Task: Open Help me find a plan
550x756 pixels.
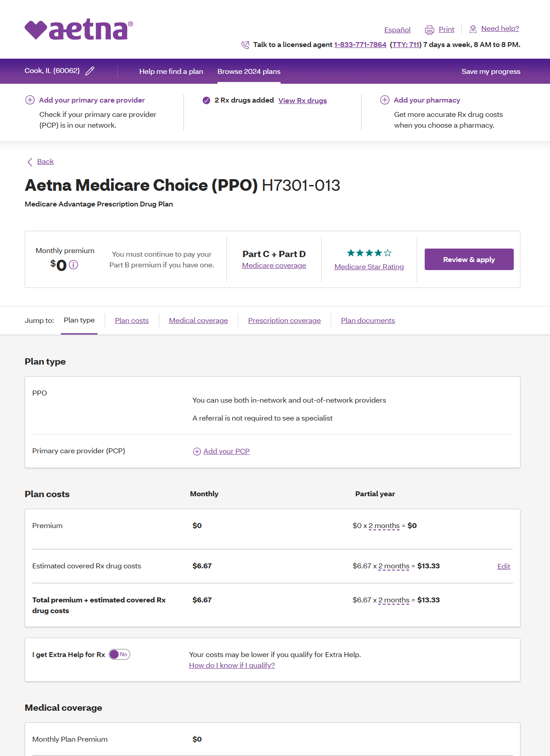Action: 171,71
